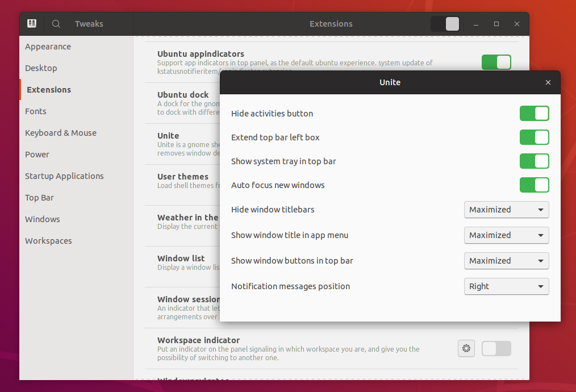Open the Workspaces section
Viewport: 576px width, 392px height.
(48, 240)
